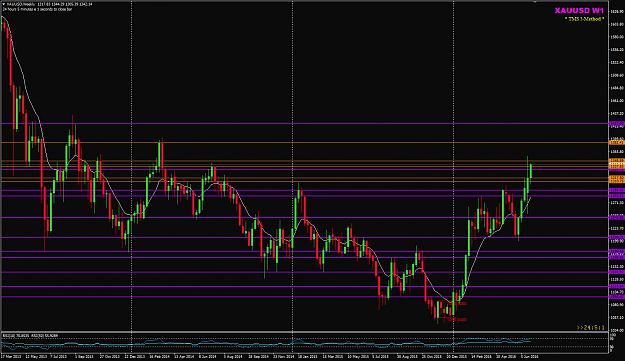Click the time-to-close-bar countdown text
Screen dimensions: 625x361
(37, 9)
